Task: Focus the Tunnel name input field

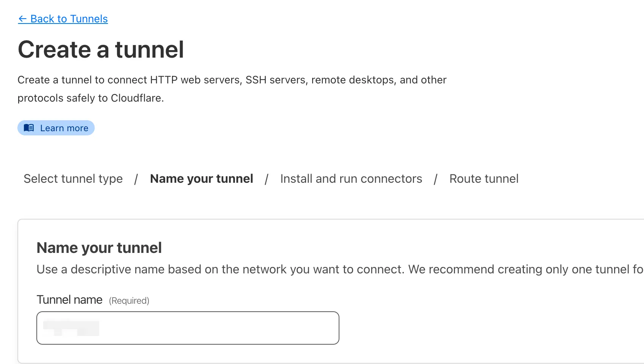Action: (212, 328)
